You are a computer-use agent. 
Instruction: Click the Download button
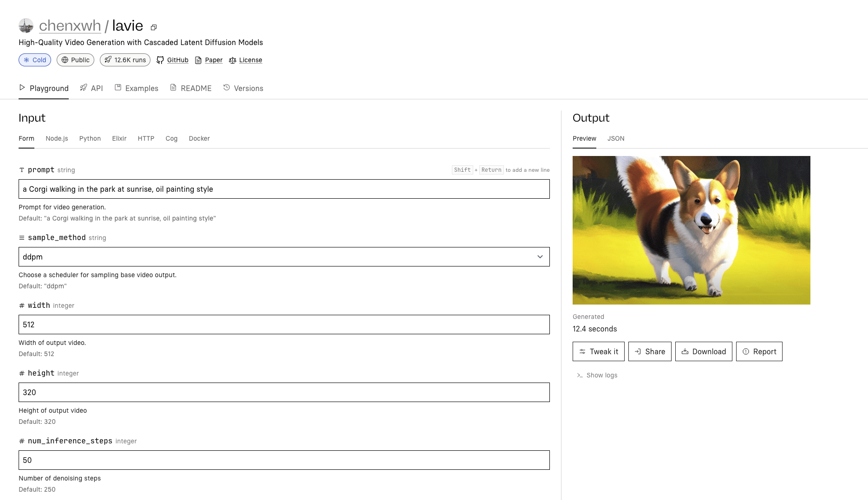click(x=704, y=351)
